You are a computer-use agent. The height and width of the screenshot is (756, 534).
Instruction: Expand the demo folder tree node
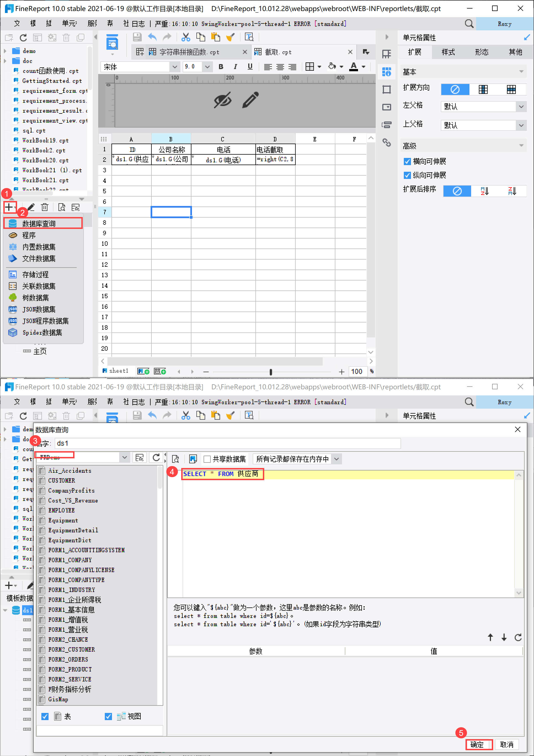tap(5, 51)
